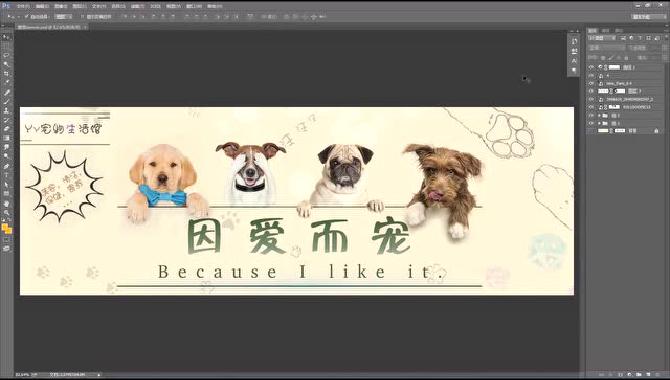Viewport: 670px width, 380px height.
Task: Select the Brush tool
Action: point(6,101)
